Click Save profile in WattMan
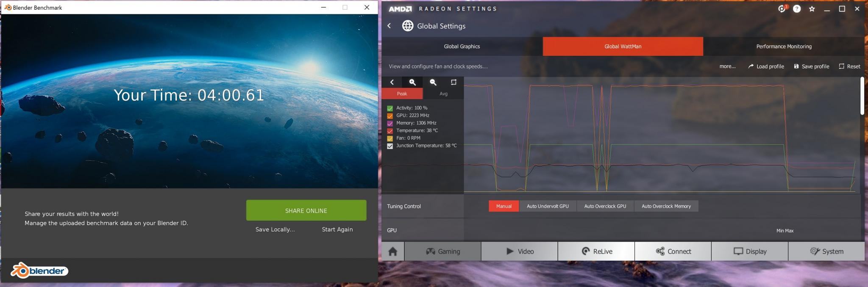This screenshot has height=287, width=868. tap(812, 66)
